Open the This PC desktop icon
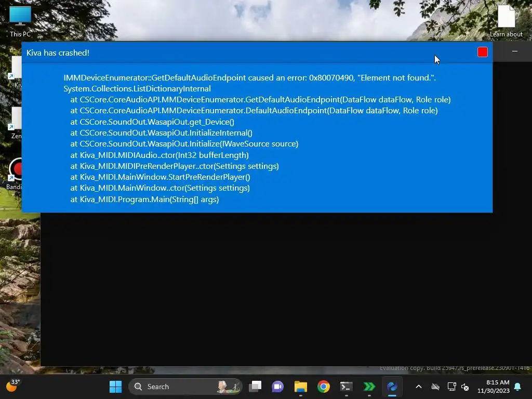Image resolution: width=532 pixels, height=399 pixels. [20, 21]
